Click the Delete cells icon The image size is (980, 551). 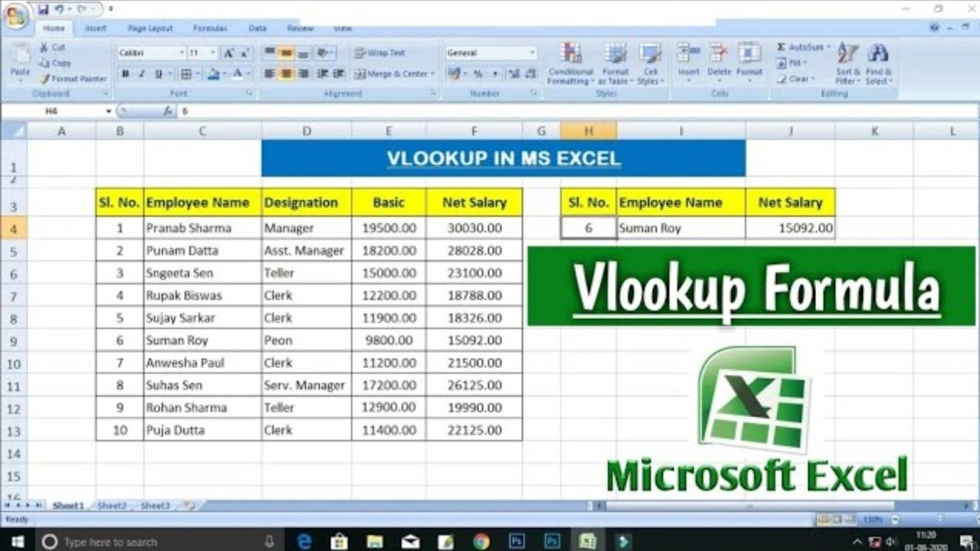pyautogui.click(x=719, y=54)
